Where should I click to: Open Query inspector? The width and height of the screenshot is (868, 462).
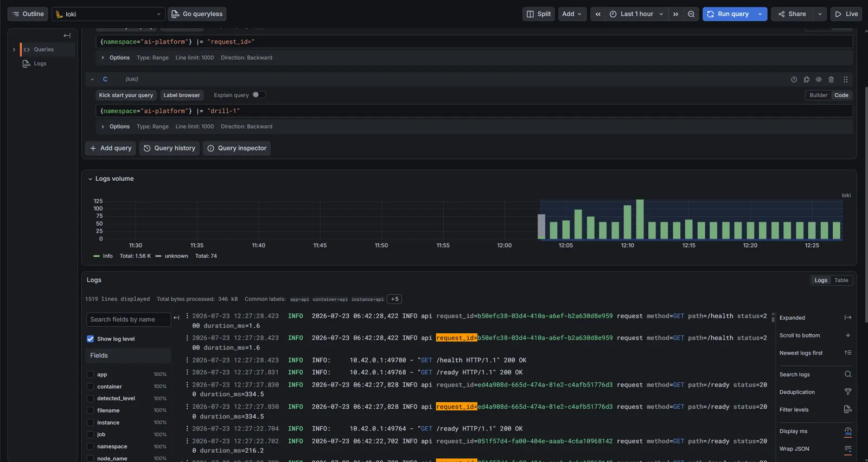point(237,148)
